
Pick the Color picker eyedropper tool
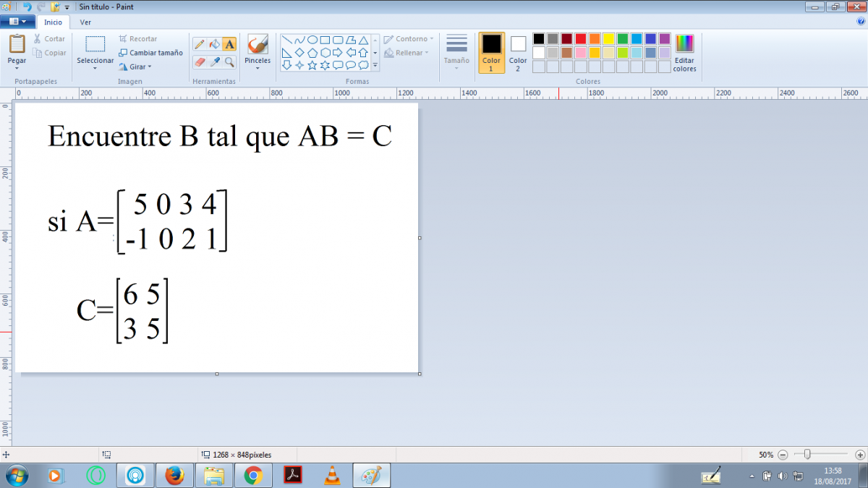[214, 62]
